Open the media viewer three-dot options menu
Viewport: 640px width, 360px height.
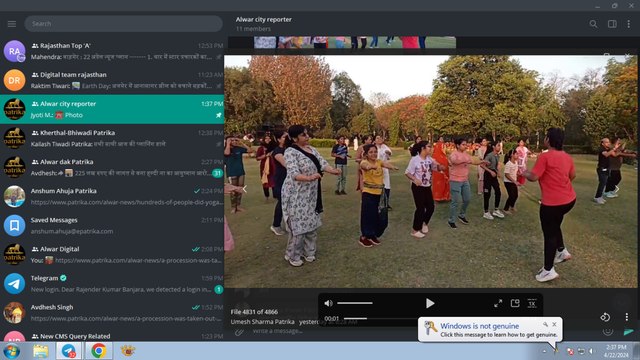coord(627,317)
